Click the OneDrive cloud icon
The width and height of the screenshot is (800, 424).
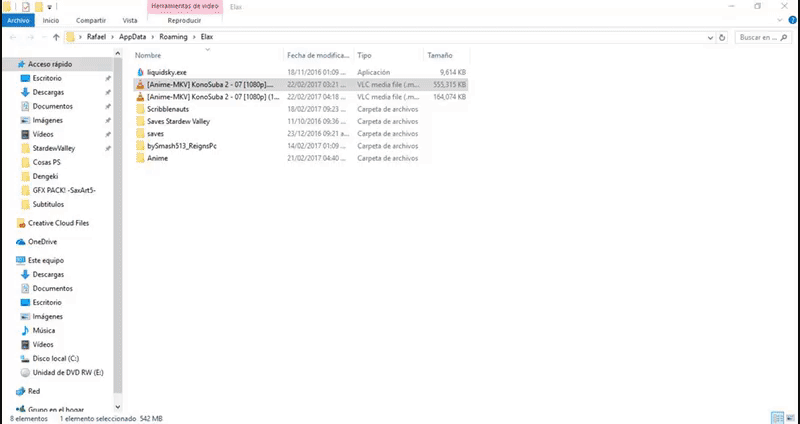point(21,242)
